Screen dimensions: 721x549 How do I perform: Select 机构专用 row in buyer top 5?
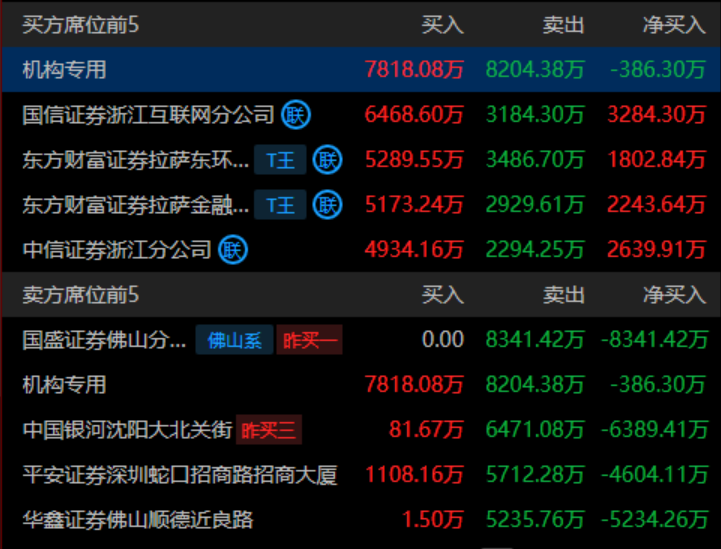[x=361, y=69]
